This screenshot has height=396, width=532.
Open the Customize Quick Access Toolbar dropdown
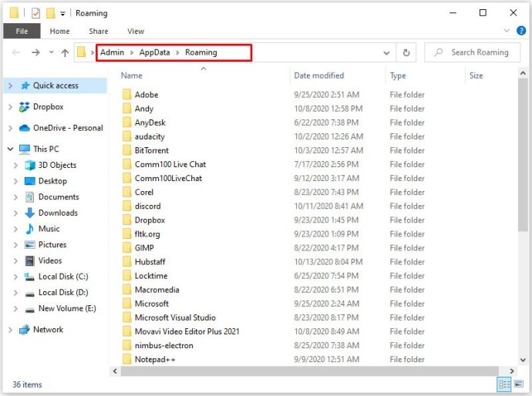point(62,14)
